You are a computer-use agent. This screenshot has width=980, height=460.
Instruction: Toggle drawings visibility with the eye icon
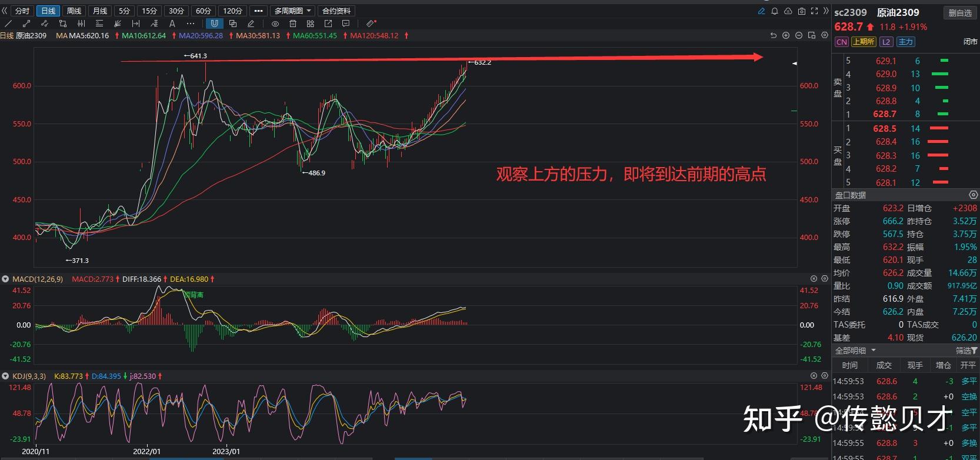point(275,24)
